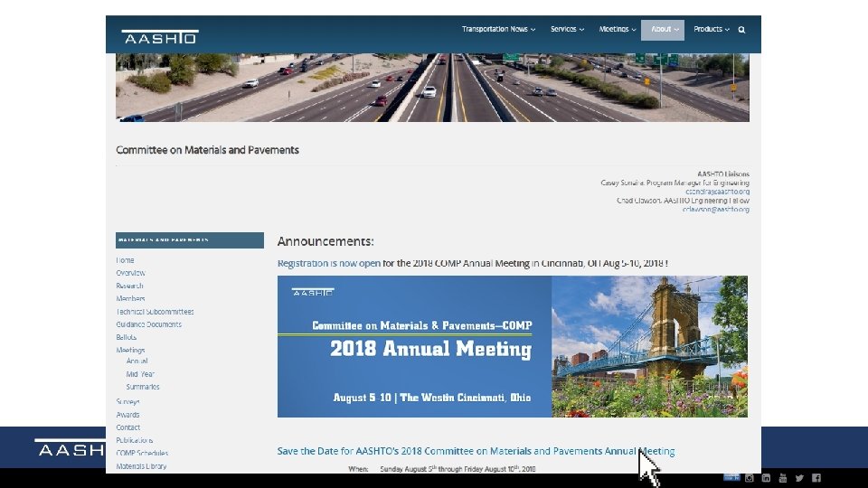
Task: Email Casey Soneira via csoneira@aashto.org link
Action: 717,192
